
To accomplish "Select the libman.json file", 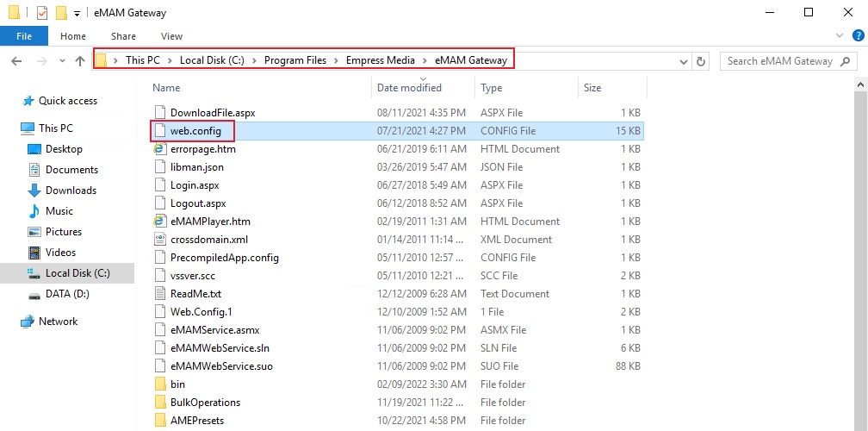I will 197,166.
